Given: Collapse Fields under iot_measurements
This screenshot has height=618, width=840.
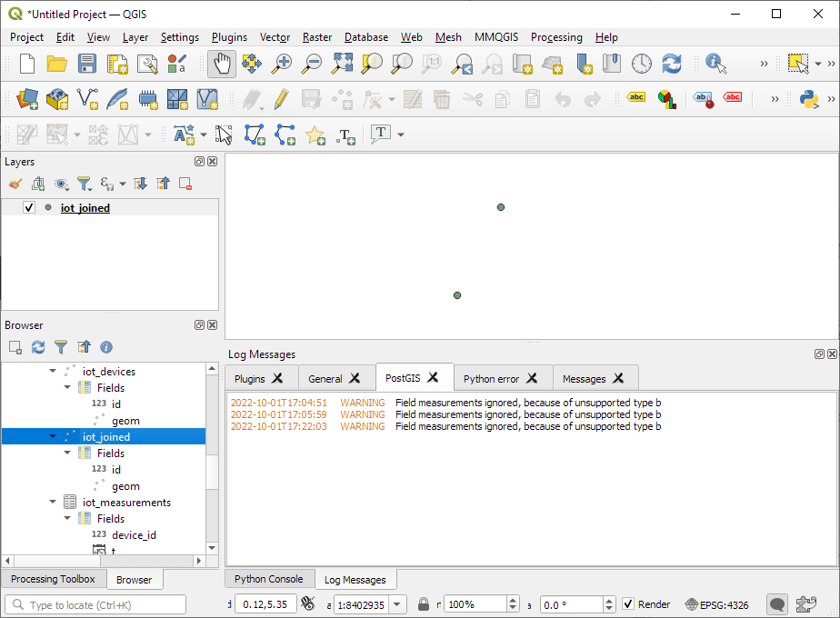Looking at the screenshot, I should [x=67, y=519].
